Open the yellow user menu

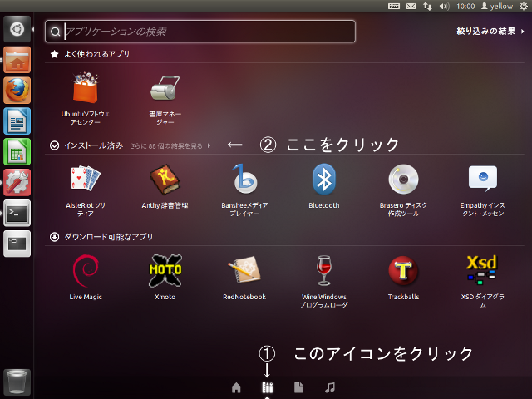[497, 6]
